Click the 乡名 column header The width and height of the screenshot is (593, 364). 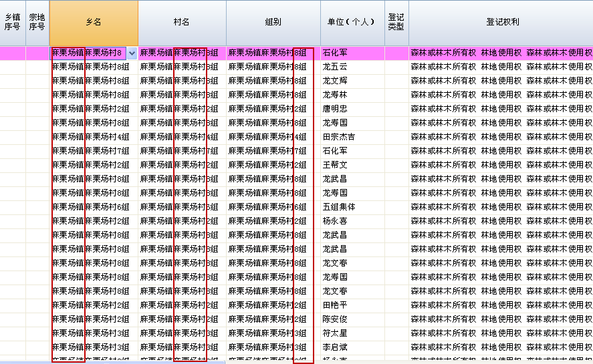point(94,23)
